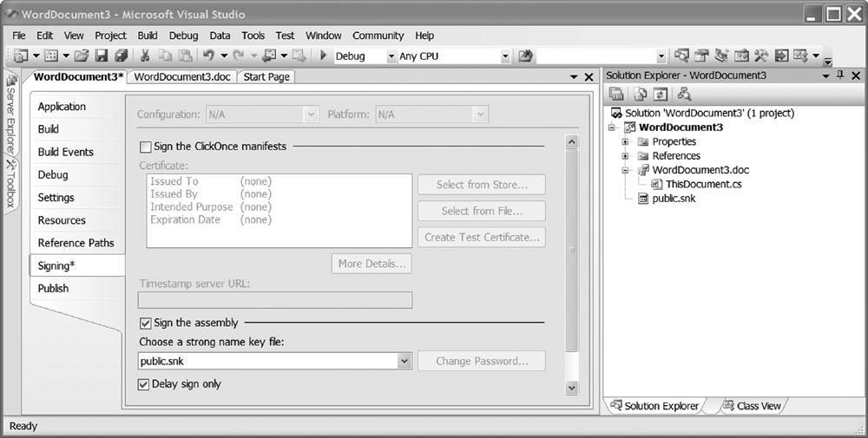Click the New Project toolbar icon
The image size is (868, 438).
pos(21,56)
